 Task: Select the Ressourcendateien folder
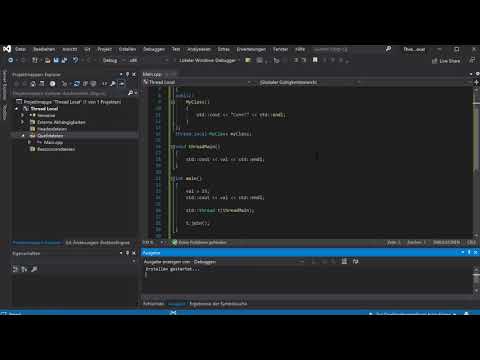click(56, 149)
